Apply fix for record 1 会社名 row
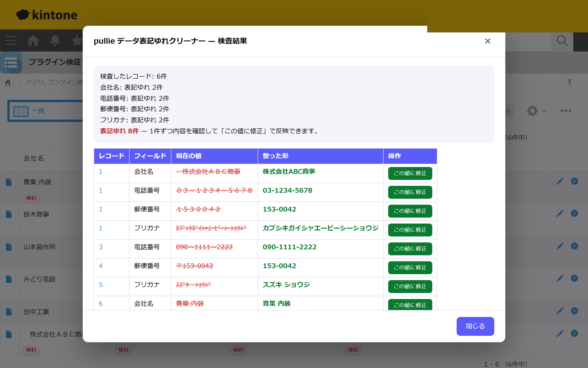 click(410, 173)
